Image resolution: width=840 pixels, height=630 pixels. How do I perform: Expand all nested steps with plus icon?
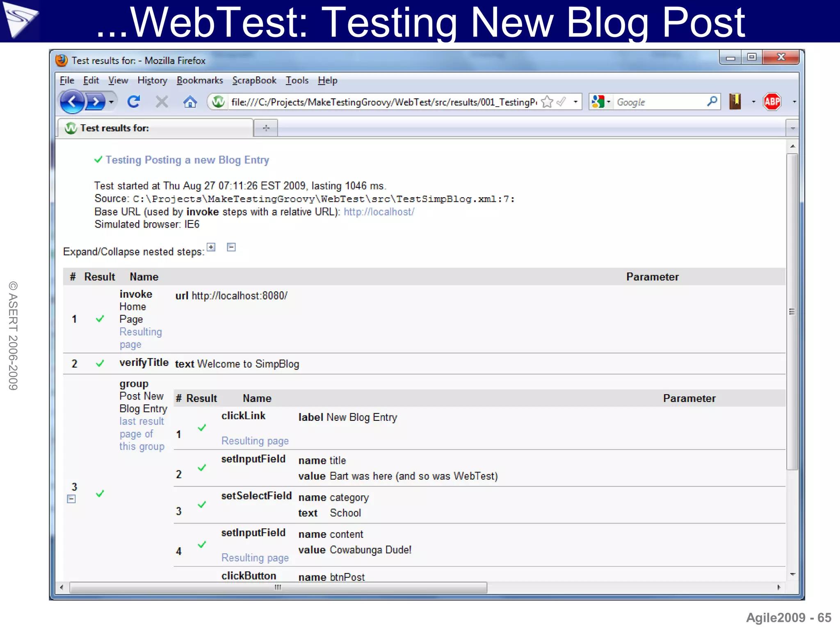click(211, 247)
